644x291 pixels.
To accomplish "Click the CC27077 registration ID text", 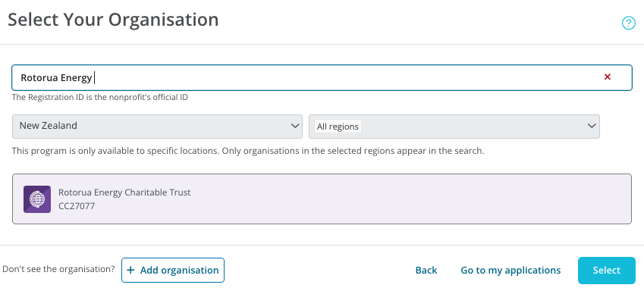I will pyautogui.click(x=77, y=206).
